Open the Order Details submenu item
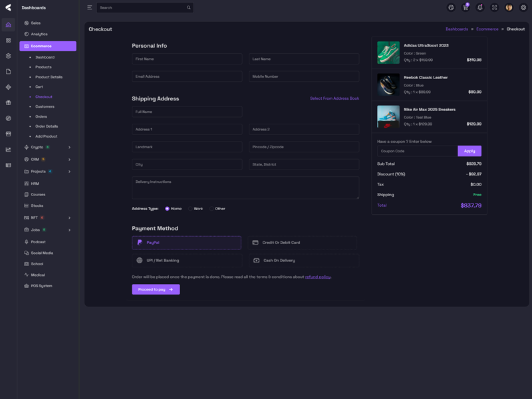 pos(47,126)
